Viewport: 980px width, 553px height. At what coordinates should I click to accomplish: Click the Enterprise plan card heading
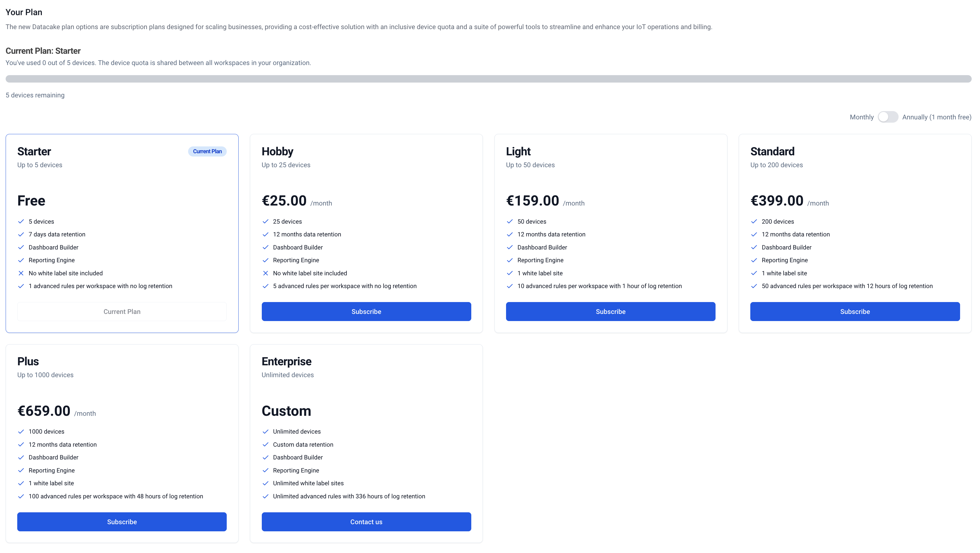coord(286,361)
